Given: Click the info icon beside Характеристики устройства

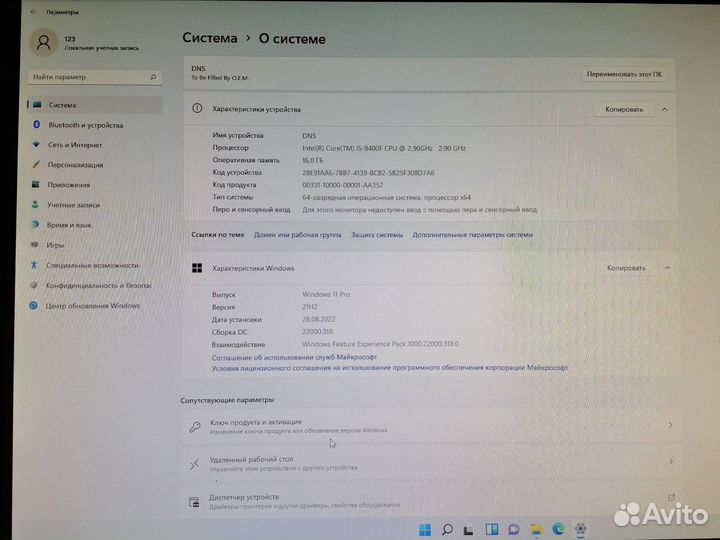Looking at the screenshot, I should click(x=197, y=109).
